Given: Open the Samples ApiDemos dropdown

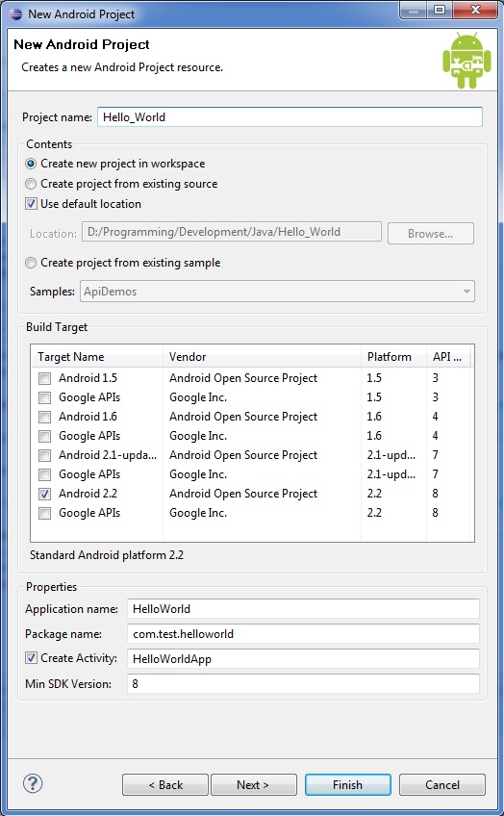Looking at the screenshot, I should click(x=277, y=292).
